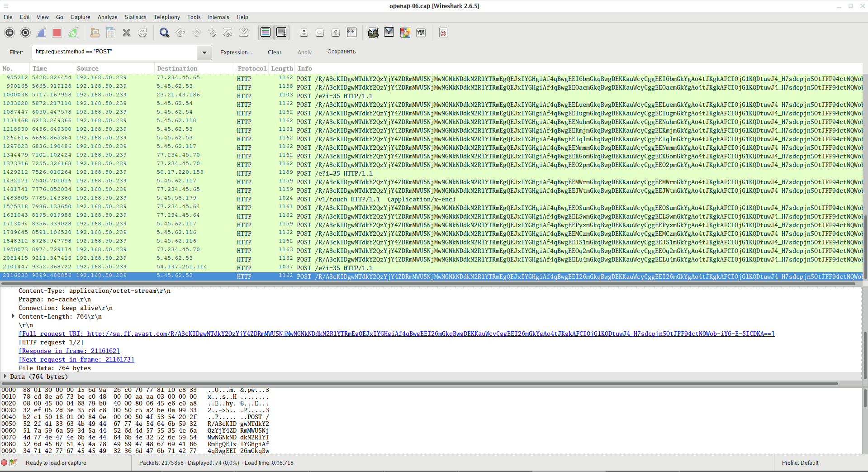Open the Coloring Rules icon
This screenshot has height=472, width=868.
click(x=405, y=33)
